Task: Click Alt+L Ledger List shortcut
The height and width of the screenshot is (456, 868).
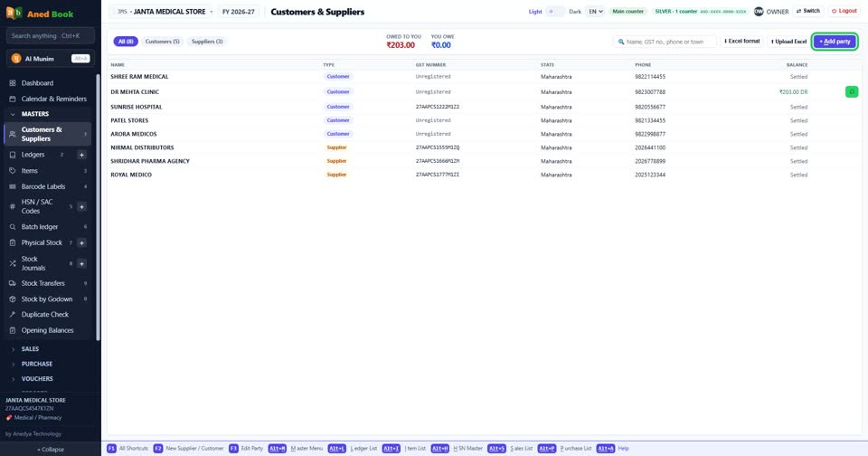Action: [354, 448]
